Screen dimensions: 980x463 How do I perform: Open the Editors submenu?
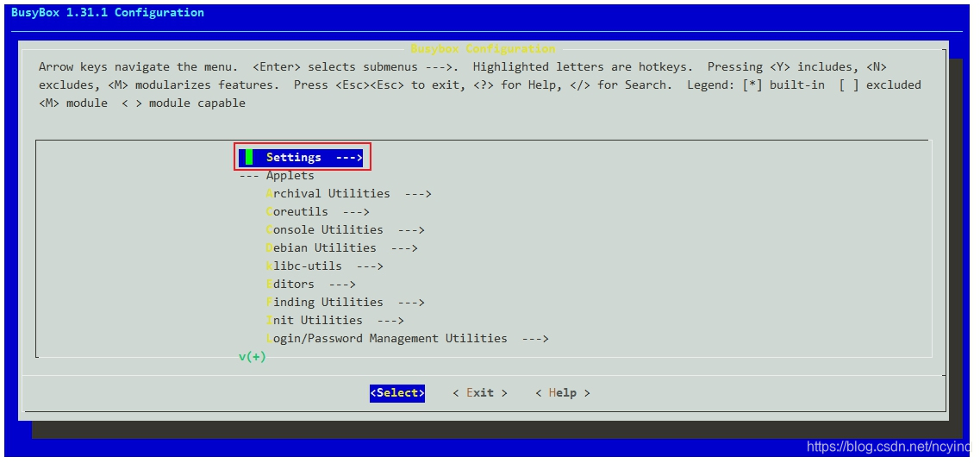click(x=310, y=285)
